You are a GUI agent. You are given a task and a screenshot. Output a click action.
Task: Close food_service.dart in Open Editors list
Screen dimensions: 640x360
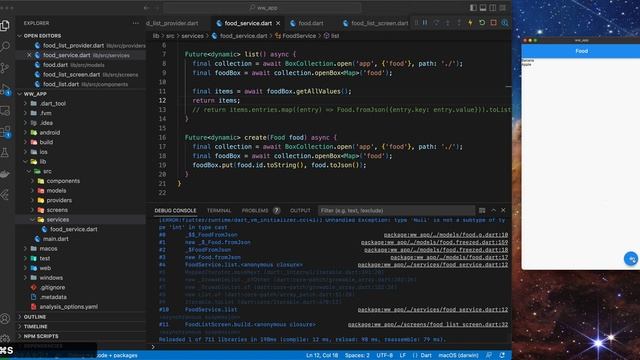tap(29, 55)
